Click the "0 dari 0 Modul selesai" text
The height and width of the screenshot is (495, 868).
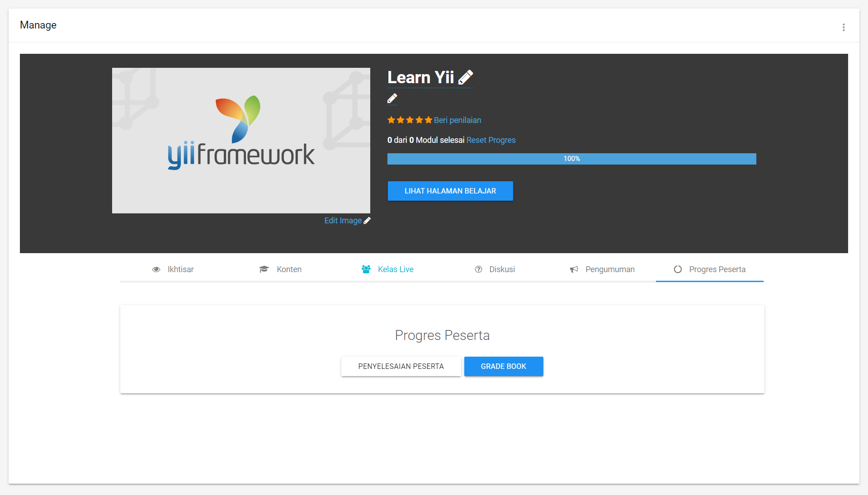click(x=426, y=140)
